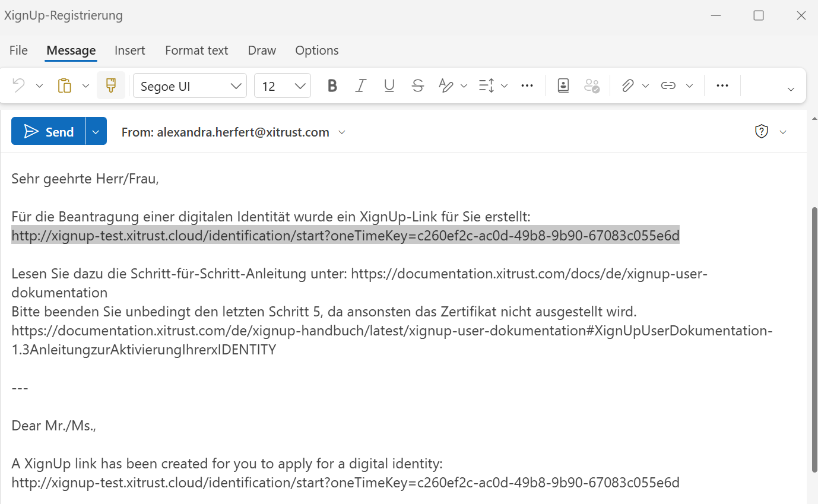The height and width of the screenshot is (504, 818).
Task: Activate the Format Painter brush
Action: 111,86
